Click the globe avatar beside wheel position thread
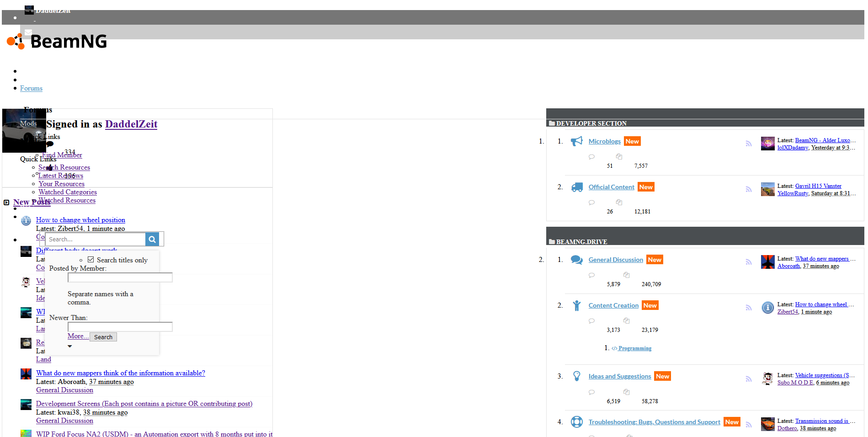Viewport: 868px width, 437px height. pos(26,221)
